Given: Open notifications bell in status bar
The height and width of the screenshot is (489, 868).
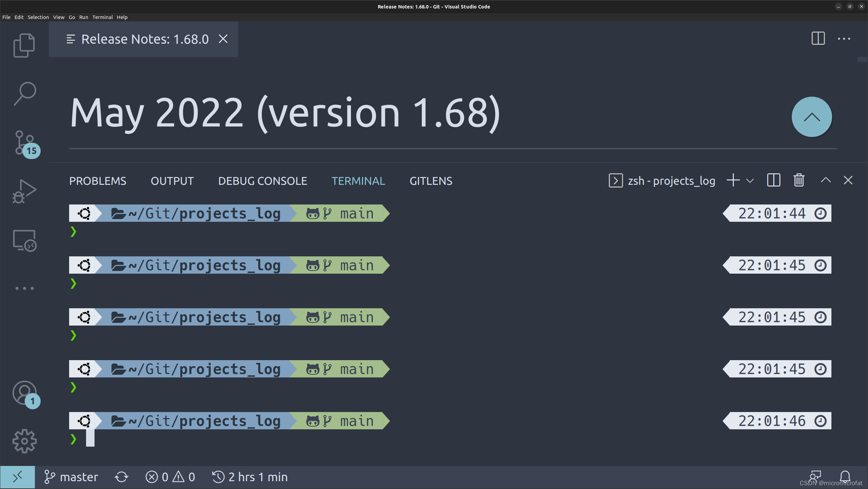Looking at the screenshot, I should 845,476.
